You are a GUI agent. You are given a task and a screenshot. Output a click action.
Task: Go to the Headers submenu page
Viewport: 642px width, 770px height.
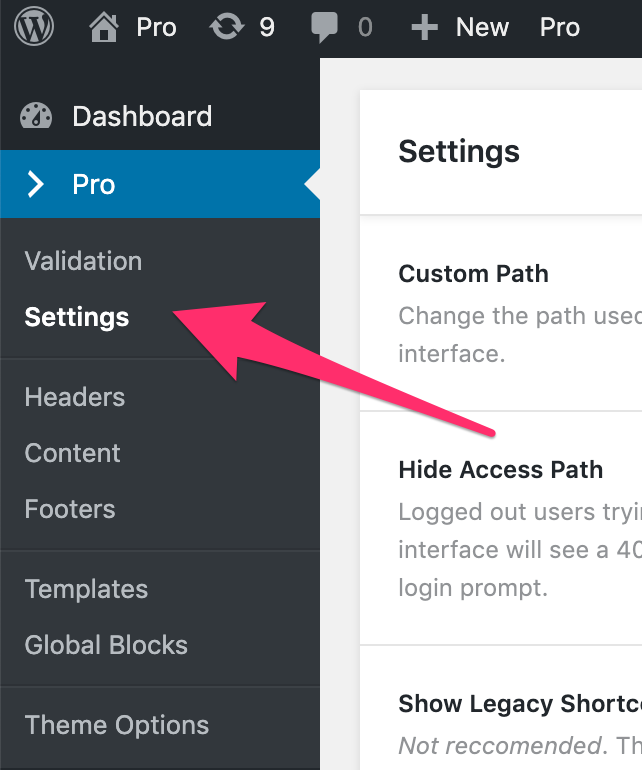tap(75, 397)
